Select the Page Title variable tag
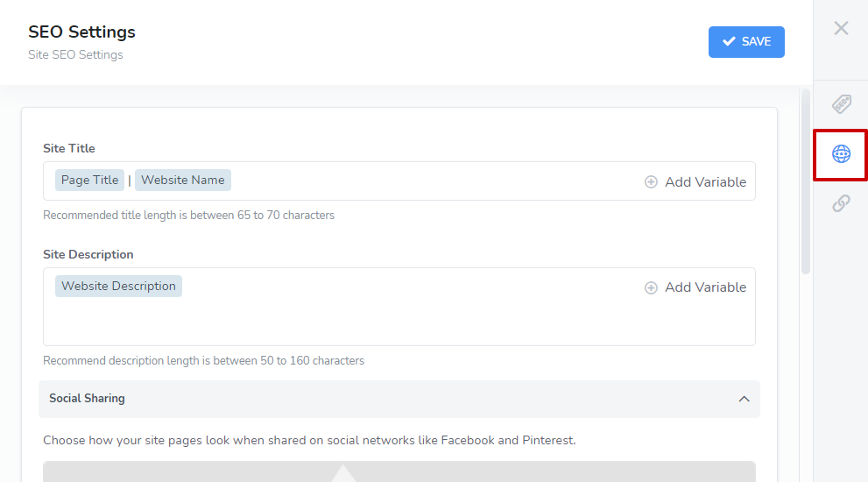The image size is (868, 482). pos(89,180)
